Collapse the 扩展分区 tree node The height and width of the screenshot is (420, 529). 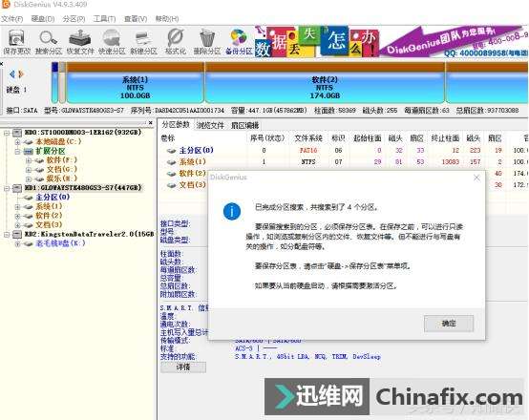[x=17, y=152]
